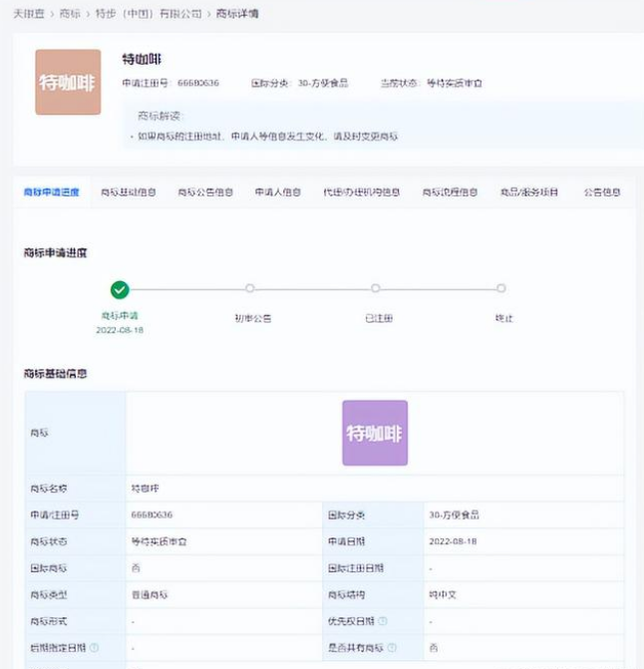Select 商标名称 value 特咖啡 in table

pyautogui.click(x=145, y=489)
